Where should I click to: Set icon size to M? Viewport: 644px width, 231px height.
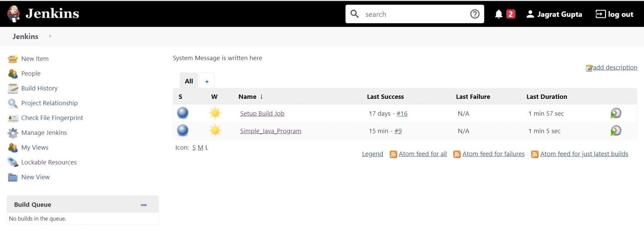(x=200, y=148)
